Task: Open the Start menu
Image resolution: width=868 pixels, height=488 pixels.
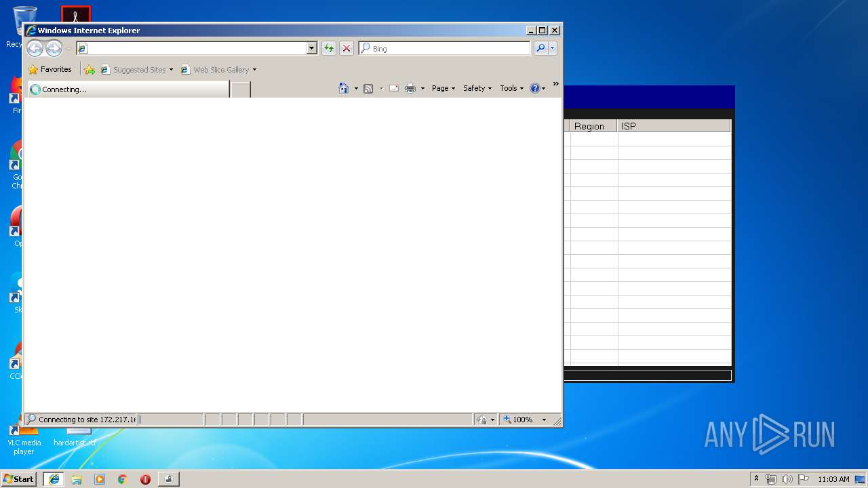Action: (19, 479)
